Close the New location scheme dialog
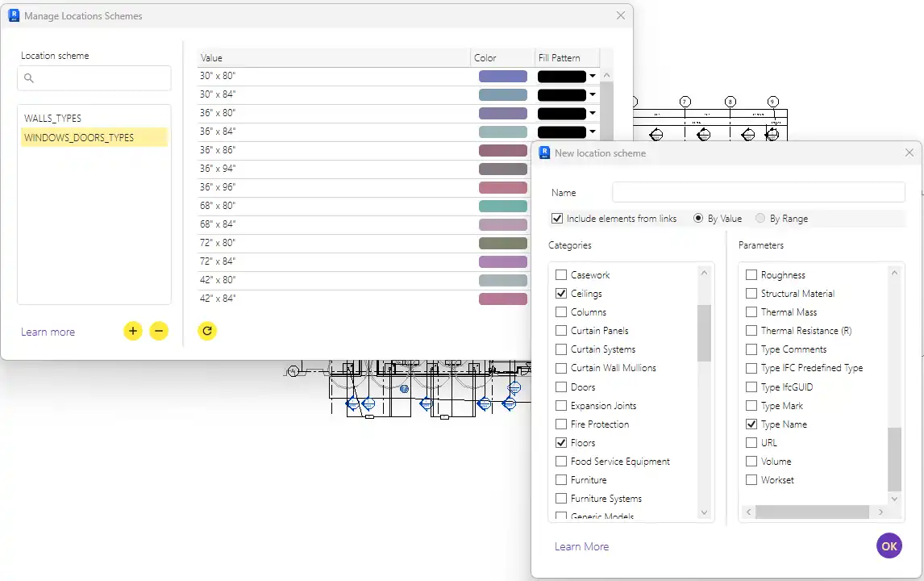The height and width of the screenshot is (581, 924). pyautogui.click(x=909, y=153)
